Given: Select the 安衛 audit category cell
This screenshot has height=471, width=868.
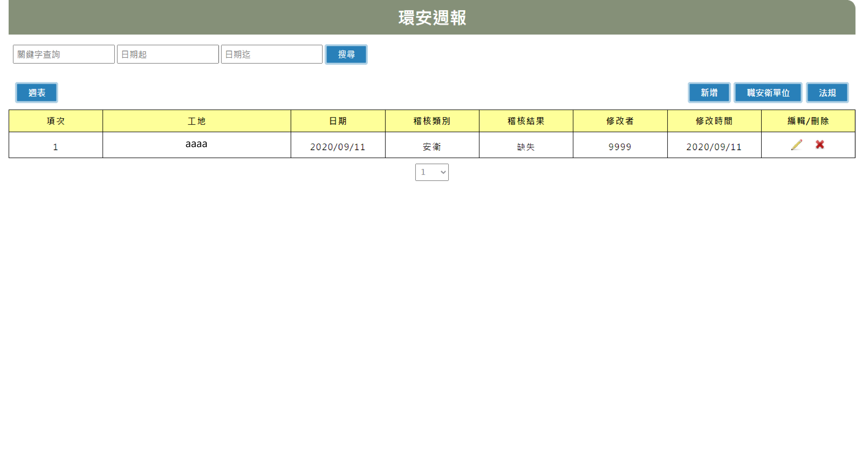Looking at the screenshot, I should (432, 145).
